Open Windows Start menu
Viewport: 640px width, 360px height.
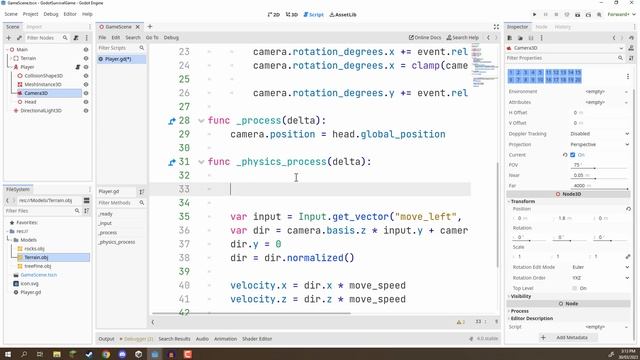(x=8, y=354)
